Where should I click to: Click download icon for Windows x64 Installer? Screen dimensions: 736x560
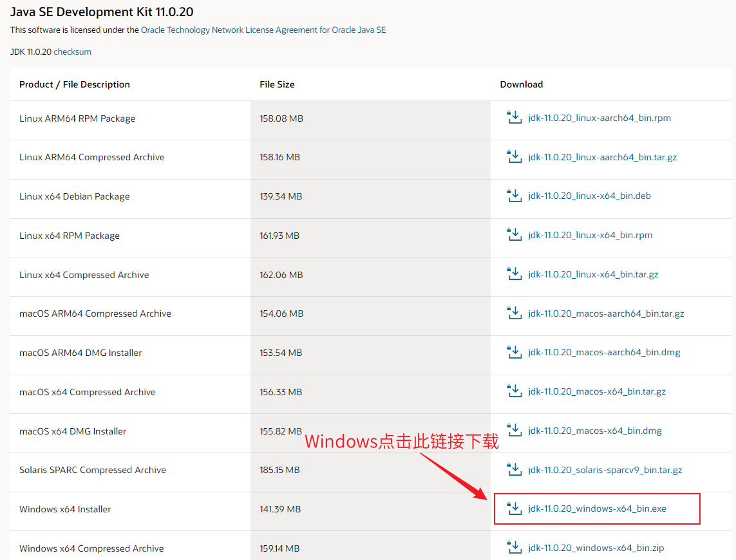pyautogui.click(x=514, y=509)
